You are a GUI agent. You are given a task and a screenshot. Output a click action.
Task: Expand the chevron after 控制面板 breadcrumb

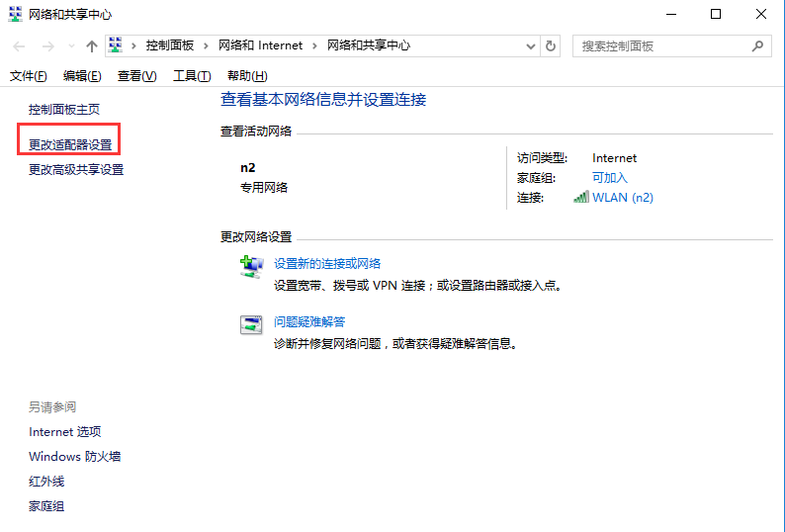(208, 45)
